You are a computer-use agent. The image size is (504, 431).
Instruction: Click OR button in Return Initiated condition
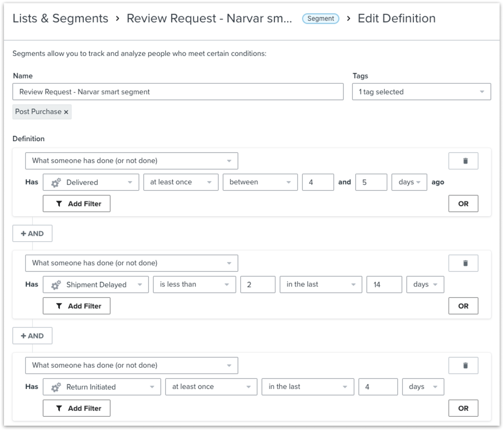pos(463,408)
